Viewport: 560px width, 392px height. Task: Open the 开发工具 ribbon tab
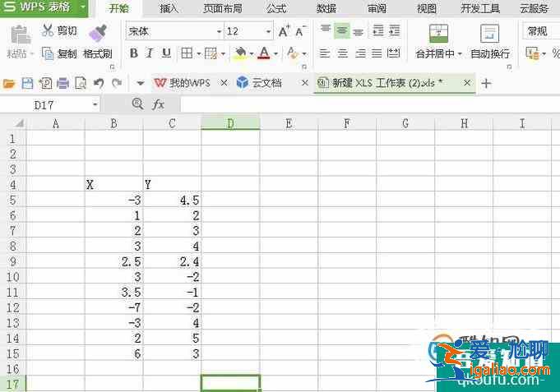[x=480, y=8]
